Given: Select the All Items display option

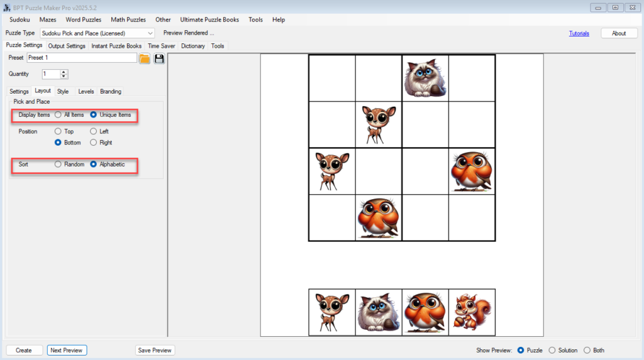Looking at the screenshot, I should click(58, 115).
